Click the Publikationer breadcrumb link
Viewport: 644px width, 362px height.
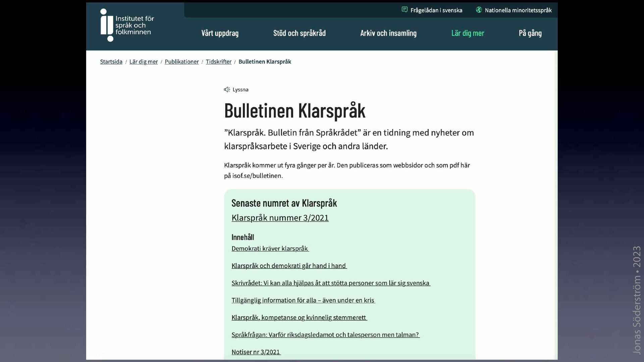pos(181,62)
